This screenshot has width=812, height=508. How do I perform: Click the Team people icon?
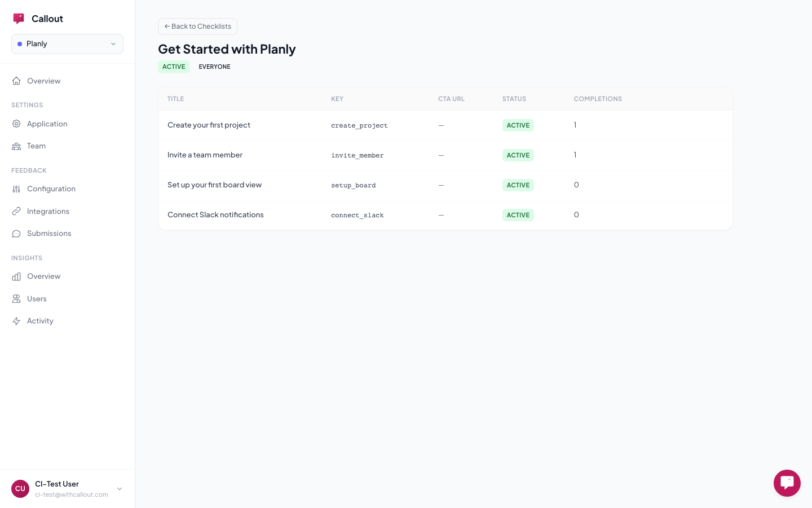click(x=16, y=146)
